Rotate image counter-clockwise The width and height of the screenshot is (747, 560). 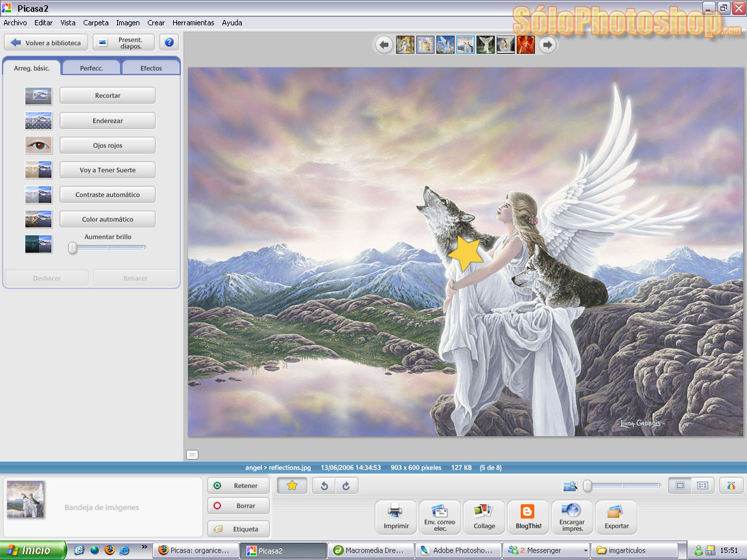[324, 485]
